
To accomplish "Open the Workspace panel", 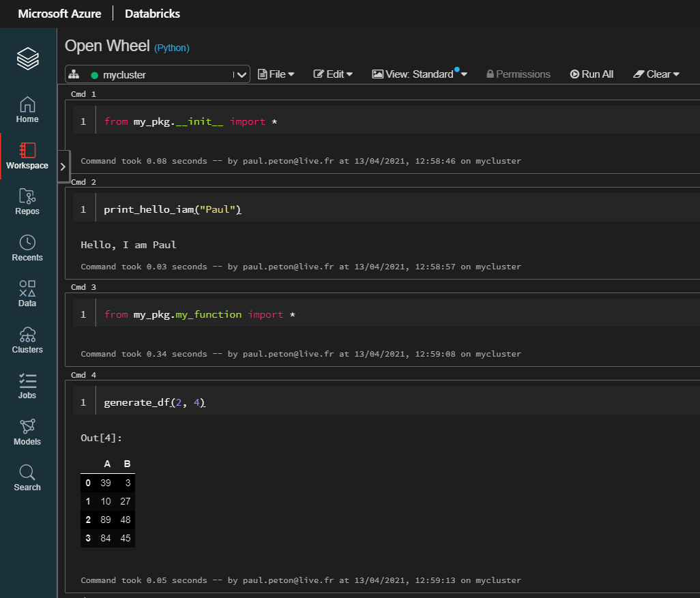I will (x=27, y=155).
